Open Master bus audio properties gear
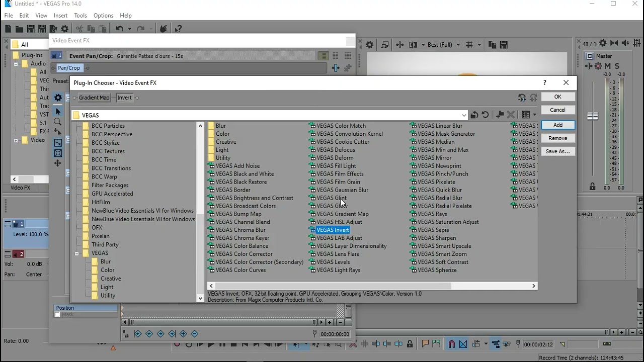Screen dimensions: 644x362 click(x=603, y=44)
